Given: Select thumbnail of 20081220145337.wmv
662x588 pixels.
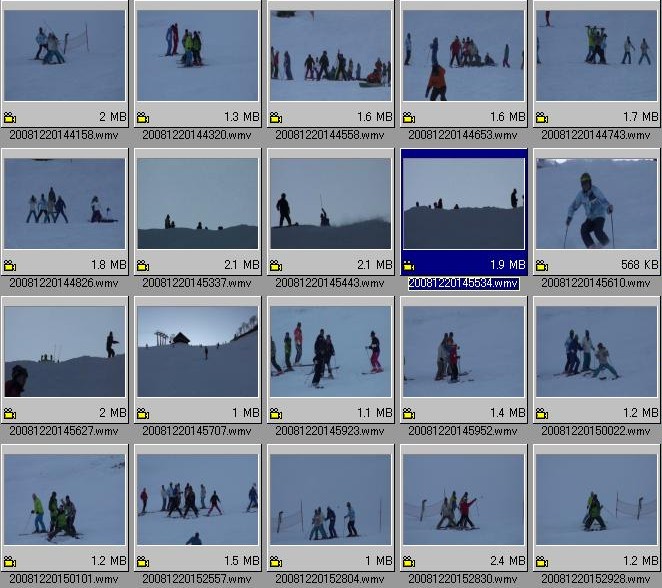Looking at the screenshot, I should tap(198, 203).
